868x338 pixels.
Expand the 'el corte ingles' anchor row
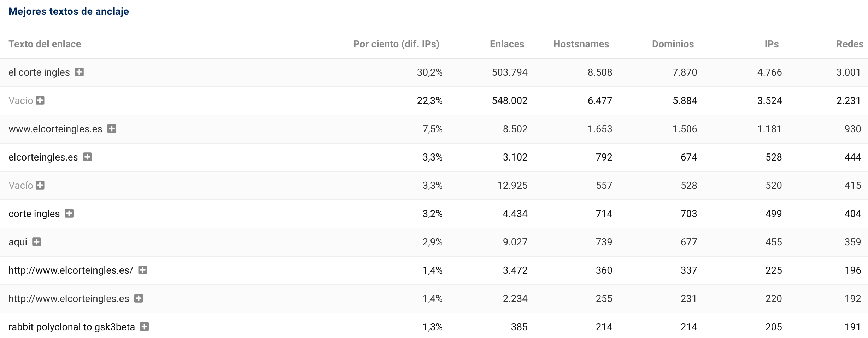(x=80, y=72)
